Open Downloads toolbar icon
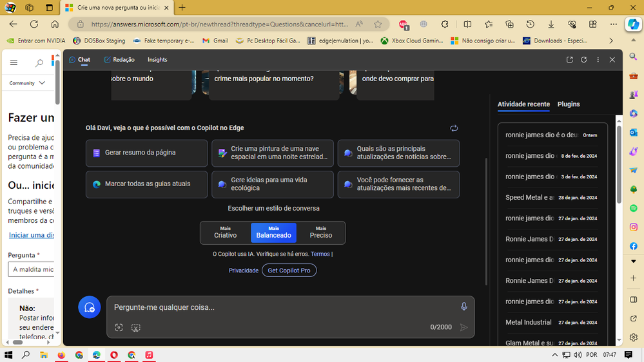Image resolution: width=644 pixels, height=362 pixels. point(551,24)
